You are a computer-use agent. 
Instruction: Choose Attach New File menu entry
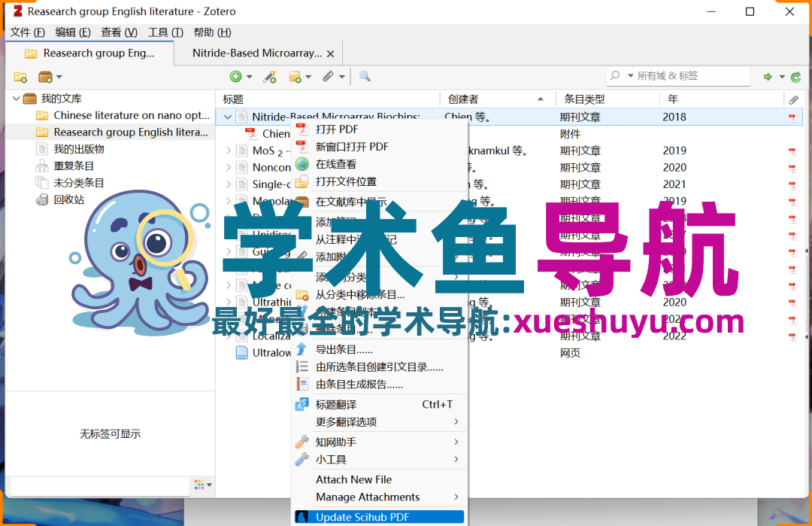380,480
